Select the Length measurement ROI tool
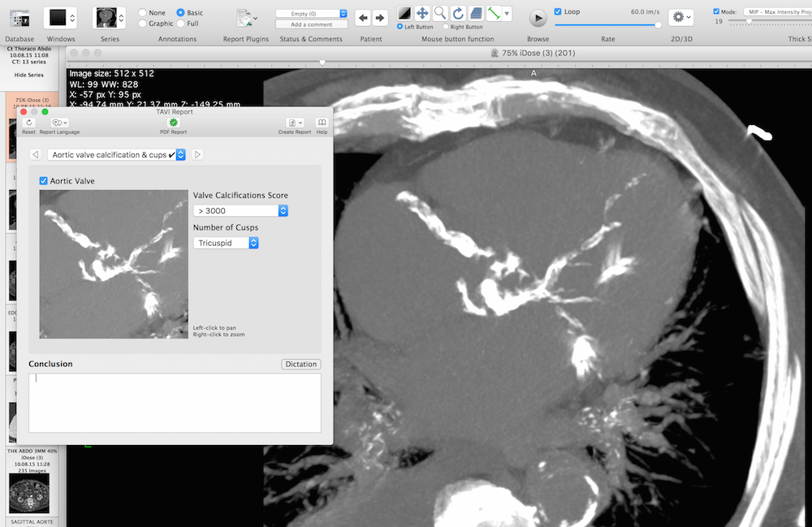Image resolution: width=812 pixels, height=527 pixels. 494,14
